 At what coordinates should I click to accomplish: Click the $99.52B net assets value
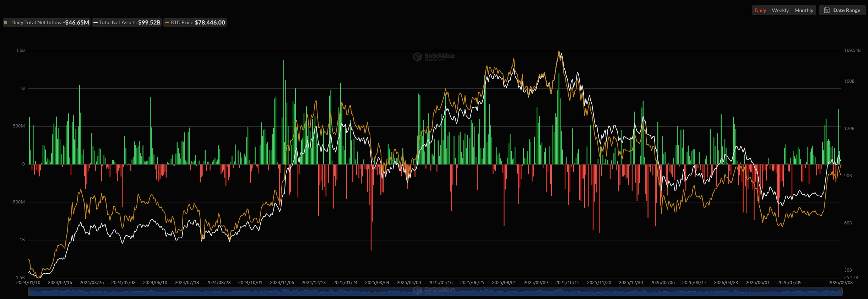pyautogui.click(x=149, y=22)
